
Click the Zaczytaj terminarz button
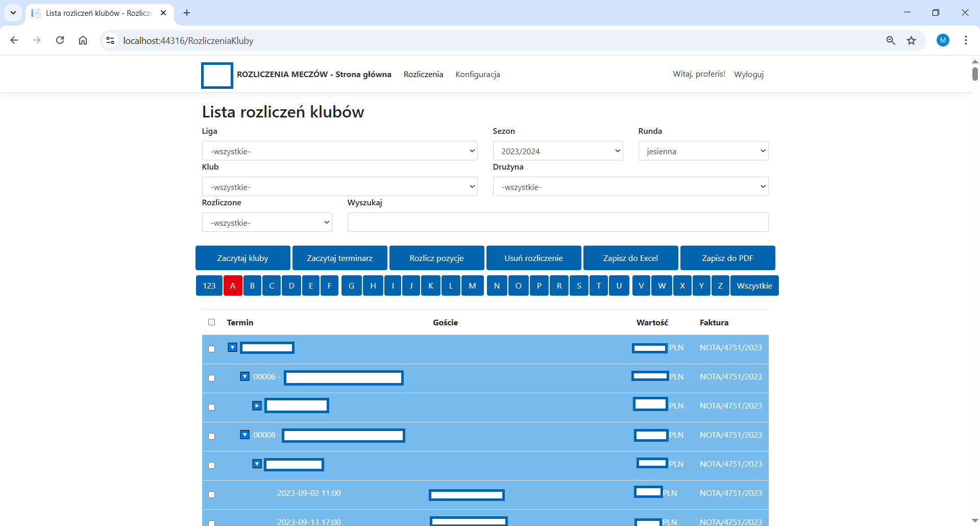(340, 258)
